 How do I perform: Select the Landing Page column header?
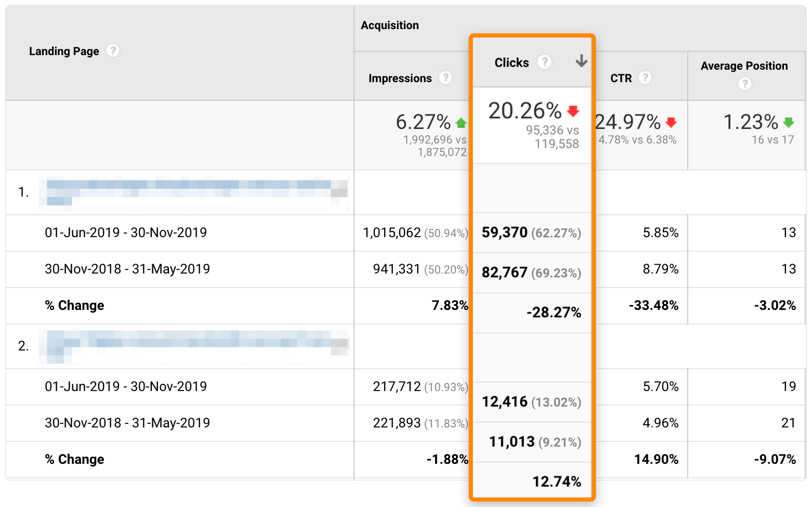[64, 51]
